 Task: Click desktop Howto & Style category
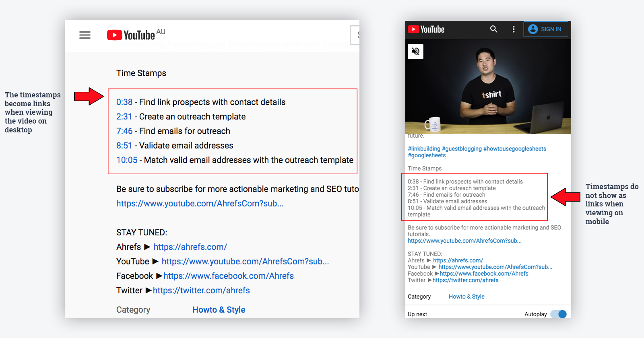click(x=219, y=310)
